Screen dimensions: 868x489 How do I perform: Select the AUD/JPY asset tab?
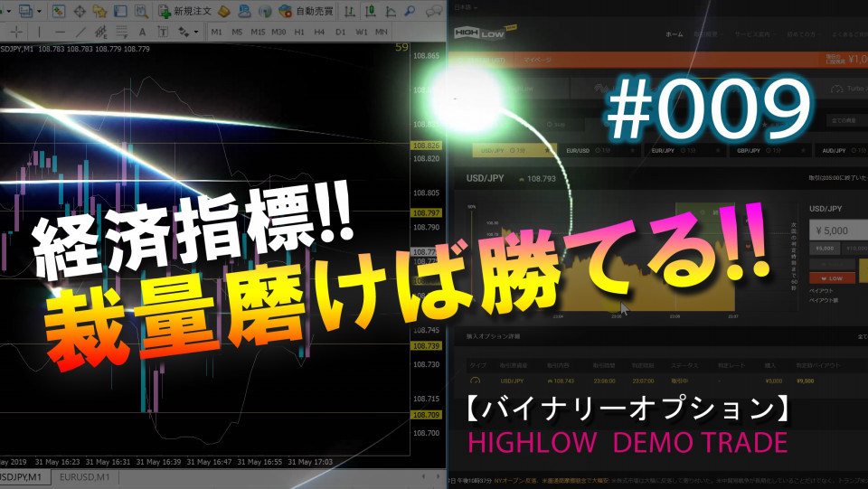point(842,150)
